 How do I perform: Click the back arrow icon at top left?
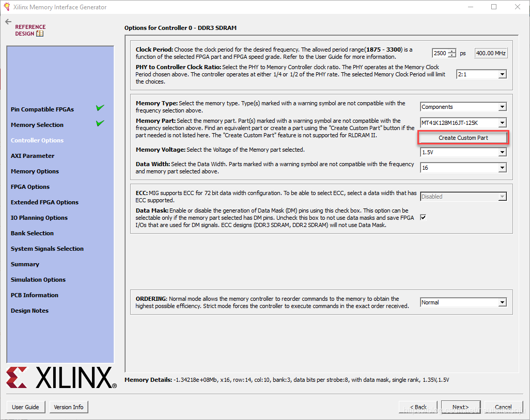coord(8,22)
